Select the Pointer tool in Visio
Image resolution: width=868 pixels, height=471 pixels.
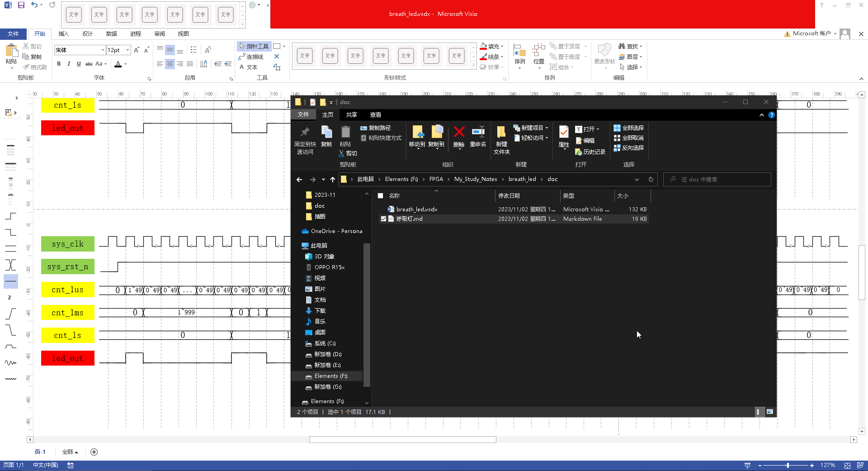pyautogui.click(x=254, y=46)
